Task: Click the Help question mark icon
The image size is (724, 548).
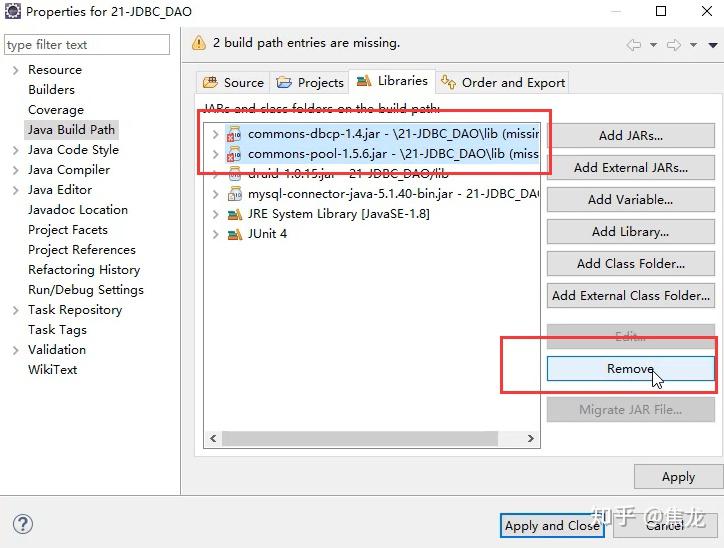Action: [23, 524]
